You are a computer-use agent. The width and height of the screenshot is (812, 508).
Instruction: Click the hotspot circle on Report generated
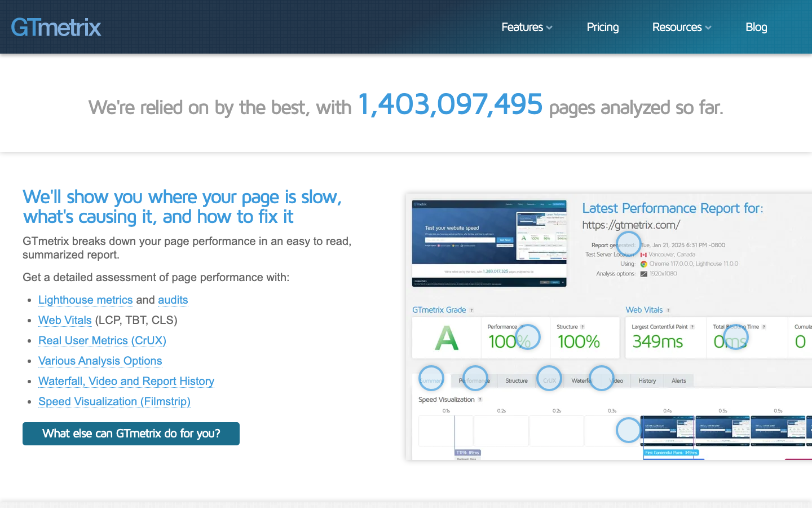tap(628, 244)
